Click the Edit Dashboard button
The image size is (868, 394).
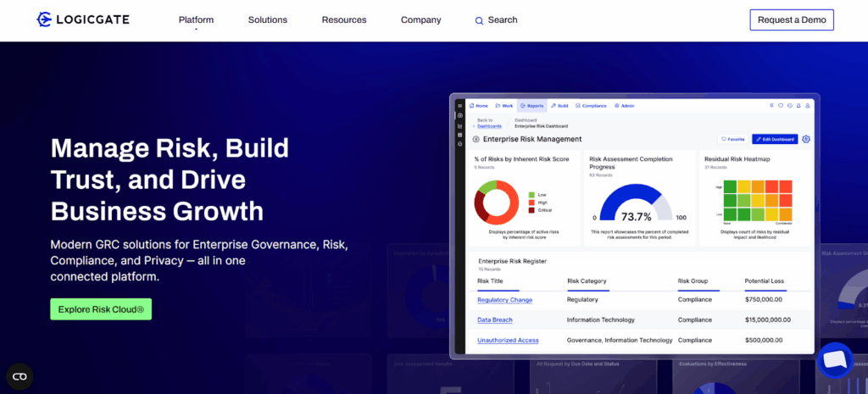point(775,139)
